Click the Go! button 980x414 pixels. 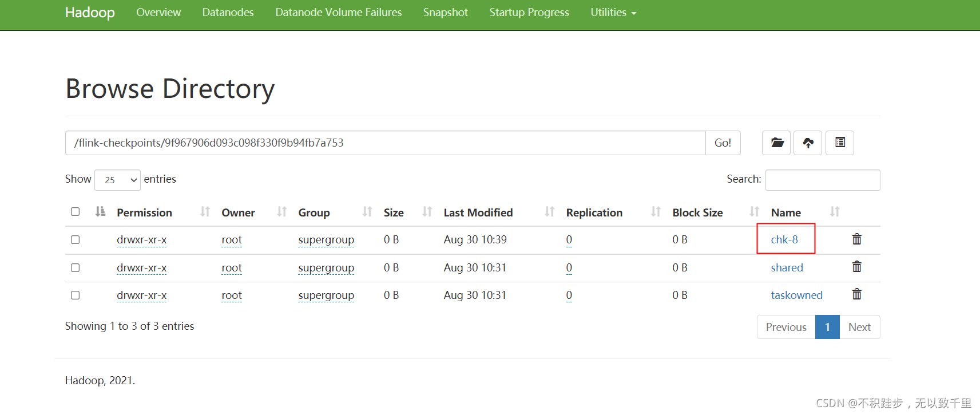pyautogui.click(x=723, y=143)
